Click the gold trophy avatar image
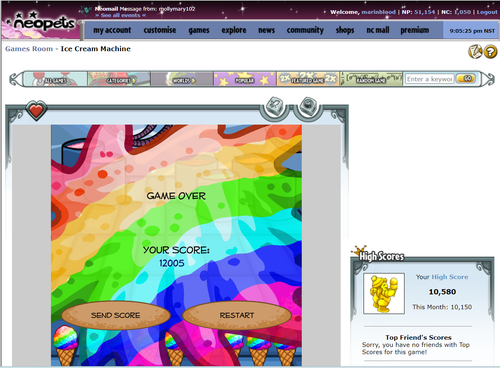The width and height of the screenshot is (500, 368). (x=384, y=294)
